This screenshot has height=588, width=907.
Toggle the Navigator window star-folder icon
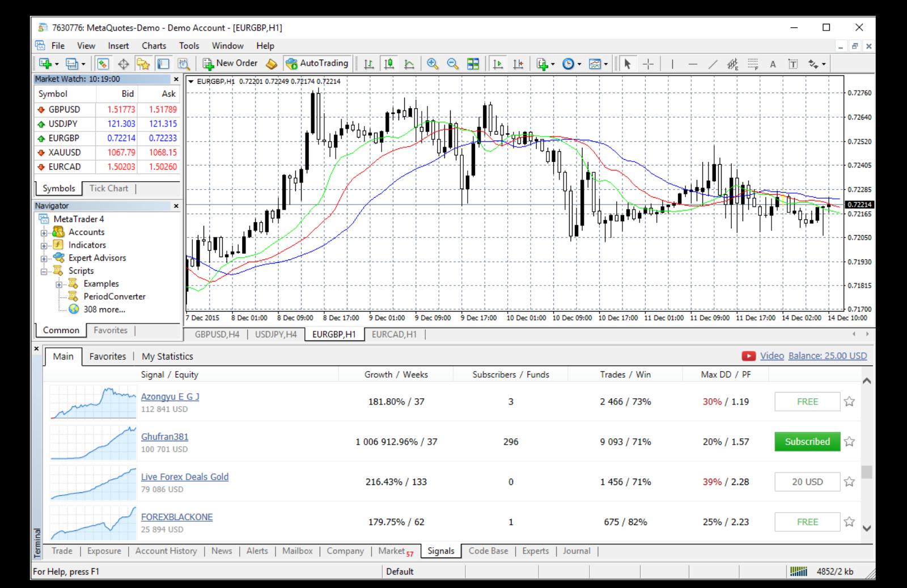point(143,64)
